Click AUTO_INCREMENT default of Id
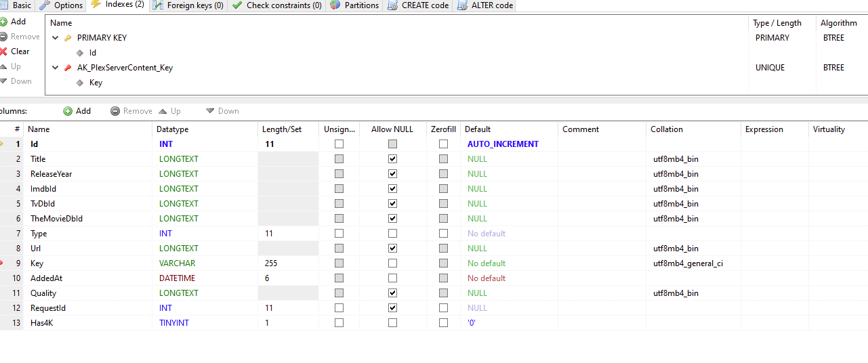Image resolution: width=868 pixels, height=363 pixels. (x=503, y=144)
